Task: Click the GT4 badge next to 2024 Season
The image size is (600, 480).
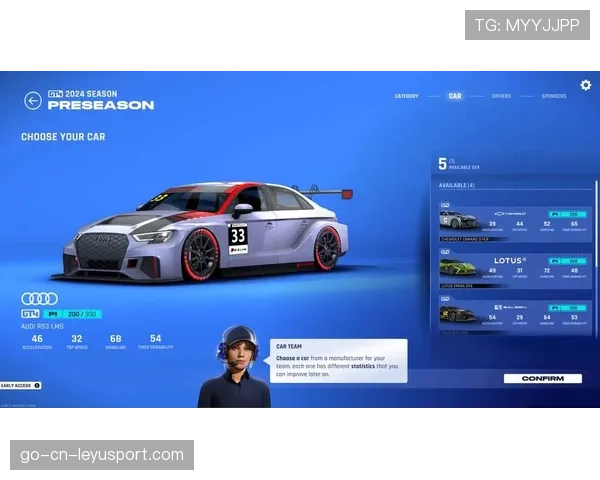Action: tap(55, 94)
